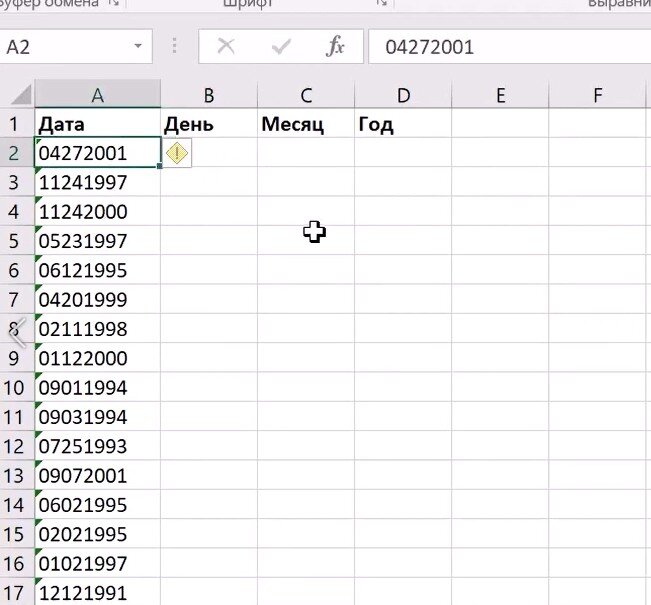The height and width of the screenshot is (605, 651).
Task: Click the День header cell
Action: pyautogui.click(x=209, y=124)
